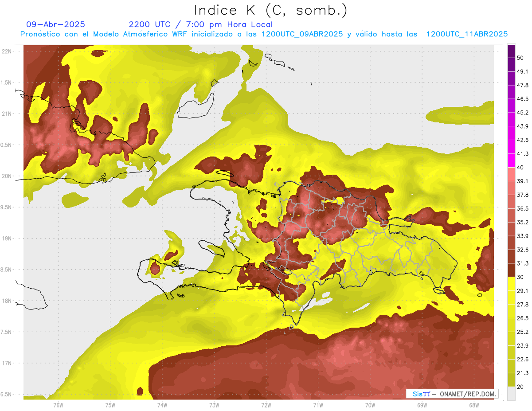Click the "35.2" value on the color scale
The width and height of the screenshot is (532, 411).
pyautogui.click(x=523, y=223)
